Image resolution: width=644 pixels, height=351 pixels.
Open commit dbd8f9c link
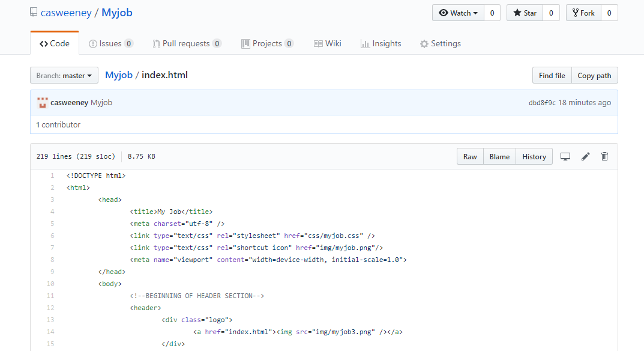point(542,103)
